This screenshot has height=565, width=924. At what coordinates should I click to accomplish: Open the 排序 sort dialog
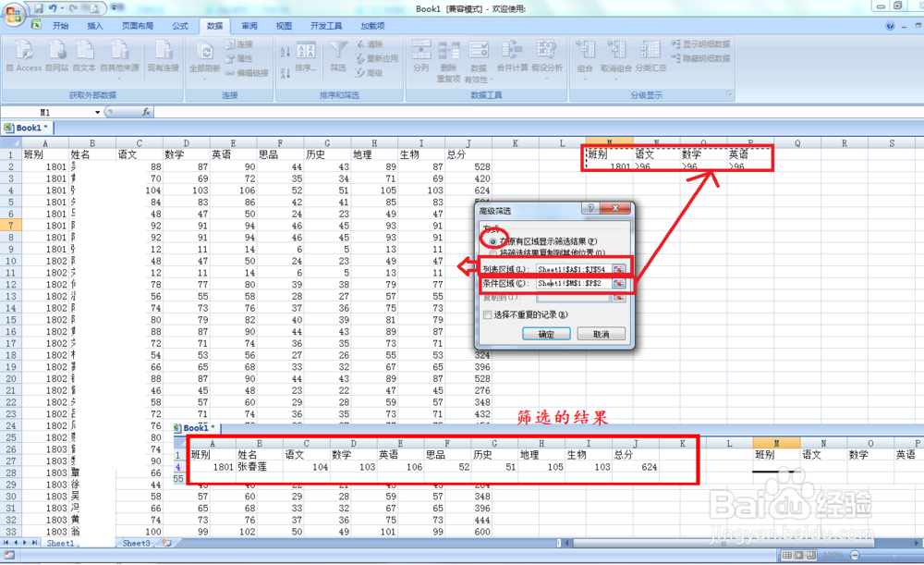[x=306, y=57]
